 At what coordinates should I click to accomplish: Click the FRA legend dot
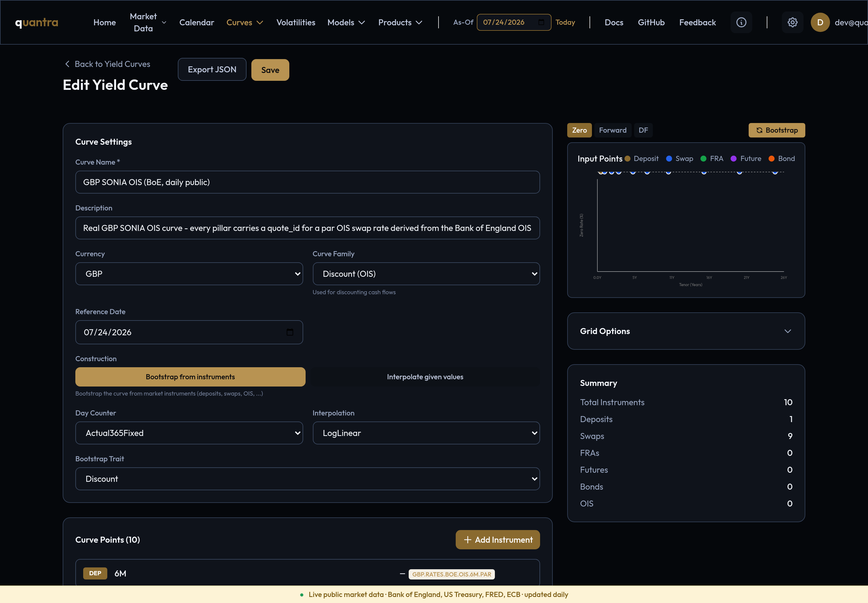coord(703,159)
